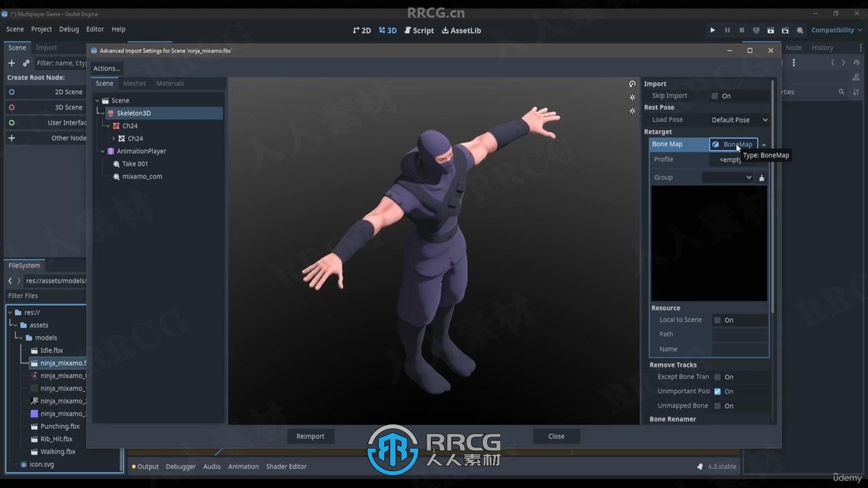Viewport: 868px width, 488px height.
Task: Click the Filter Files search field
Action: (46, 296)
